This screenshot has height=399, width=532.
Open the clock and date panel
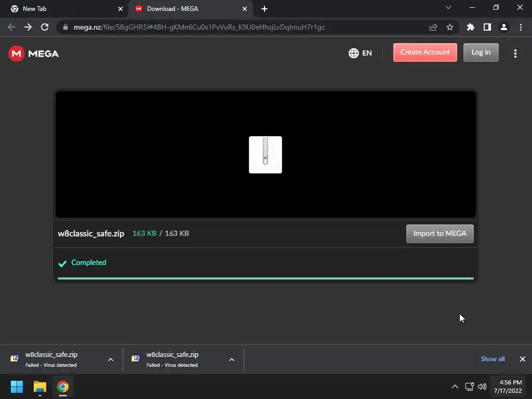coord(508,387)
